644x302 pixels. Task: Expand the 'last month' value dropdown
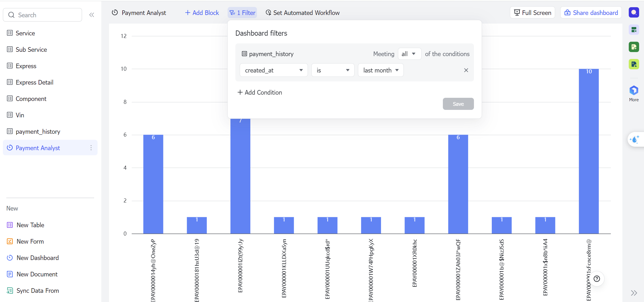380,70
